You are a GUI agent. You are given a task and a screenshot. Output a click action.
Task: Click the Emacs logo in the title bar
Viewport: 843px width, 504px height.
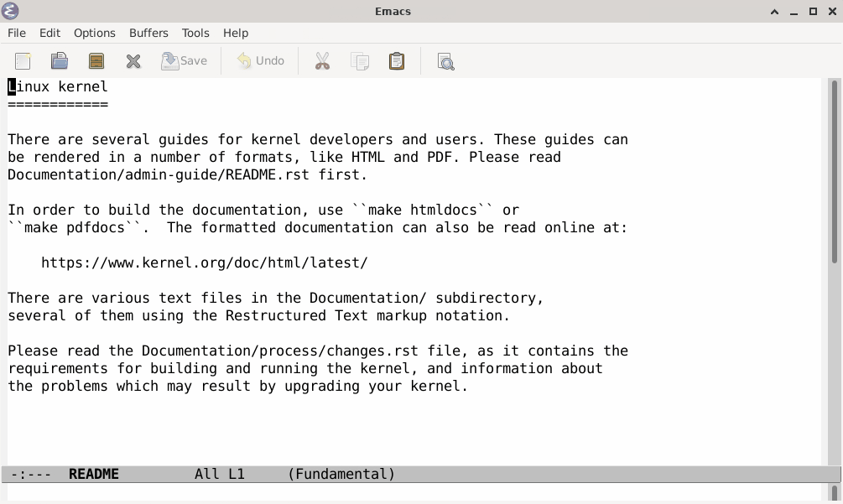[10, 11]
